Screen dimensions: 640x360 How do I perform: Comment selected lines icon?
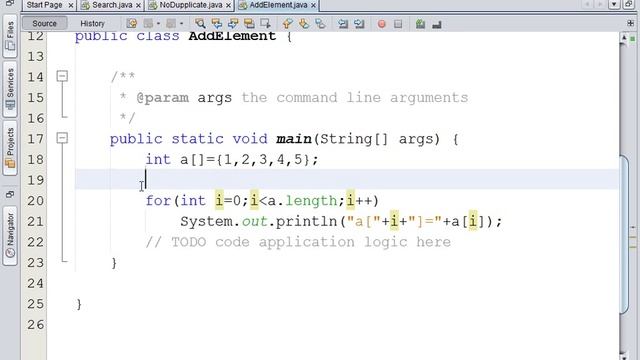point(420,24)
